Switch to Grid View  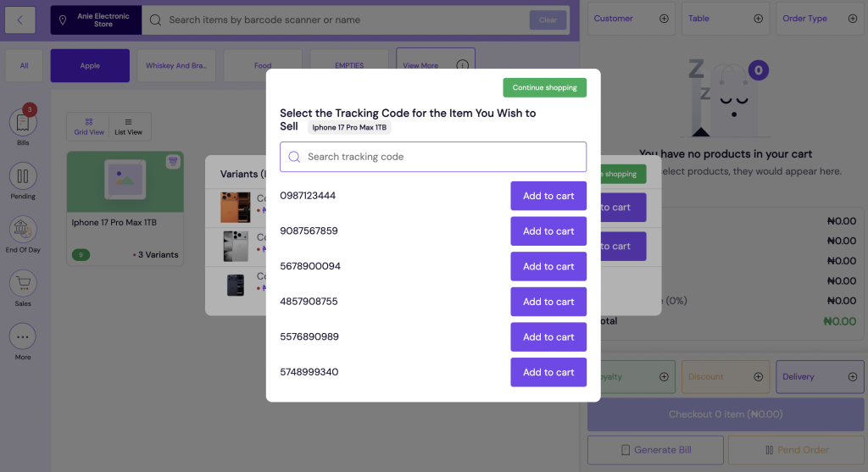coord(89,126)
